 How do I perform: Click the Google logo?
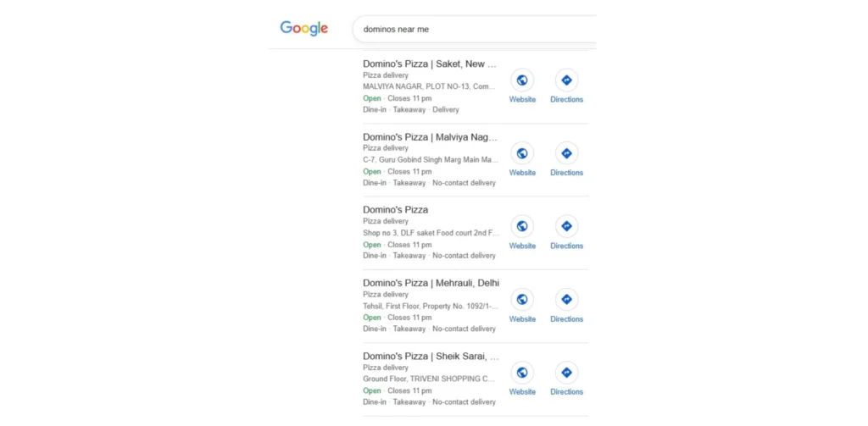pos(303,28)
